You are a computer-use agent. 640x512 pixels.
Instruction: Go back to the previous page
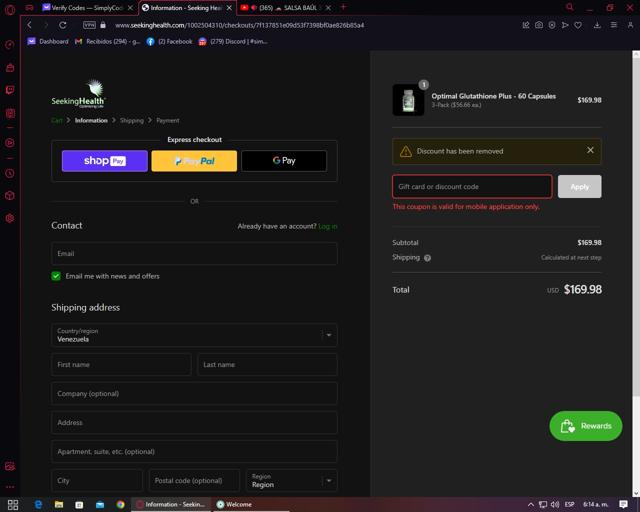[x=29, y=25]
